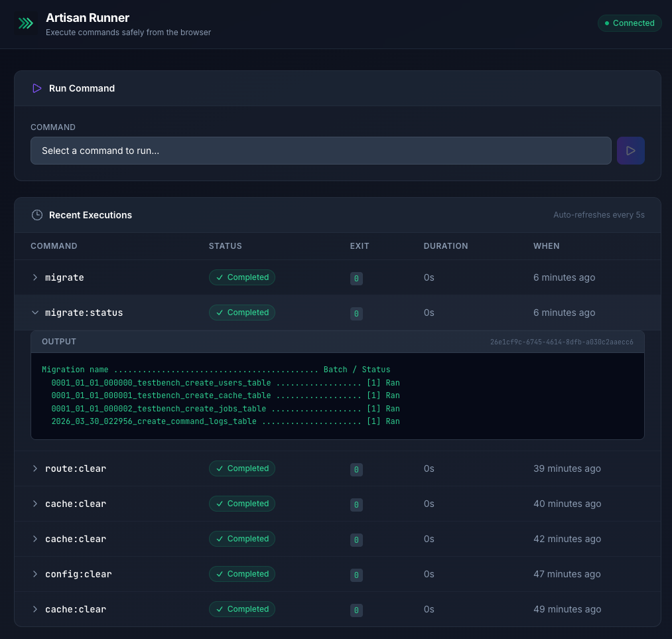Click the run arrow button to execute command
Image resolution: width=672 pixels, height=639 pixels.
pos(630,151)
